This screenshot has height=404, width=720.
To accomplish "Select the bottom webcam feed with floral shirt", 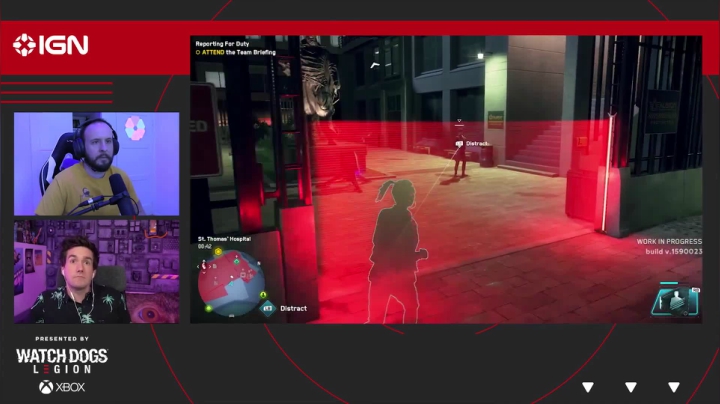I will tap(96, 272).
